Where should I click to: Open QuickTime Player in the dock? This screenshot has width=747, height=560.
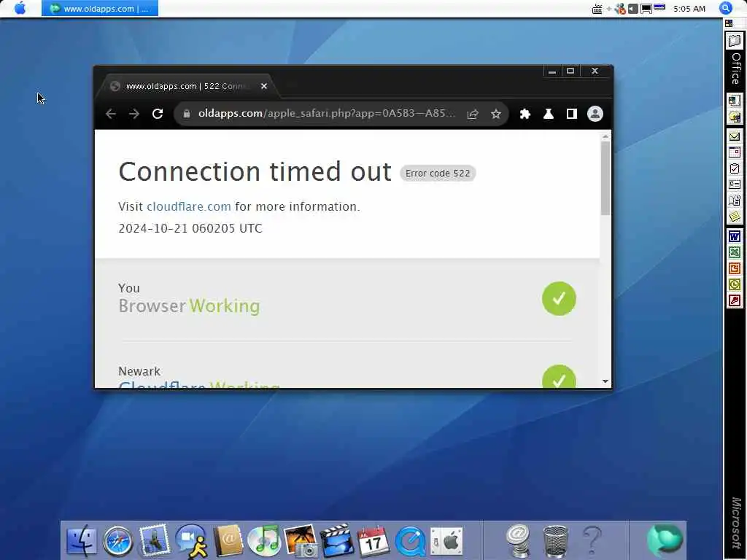coord(410,541)
